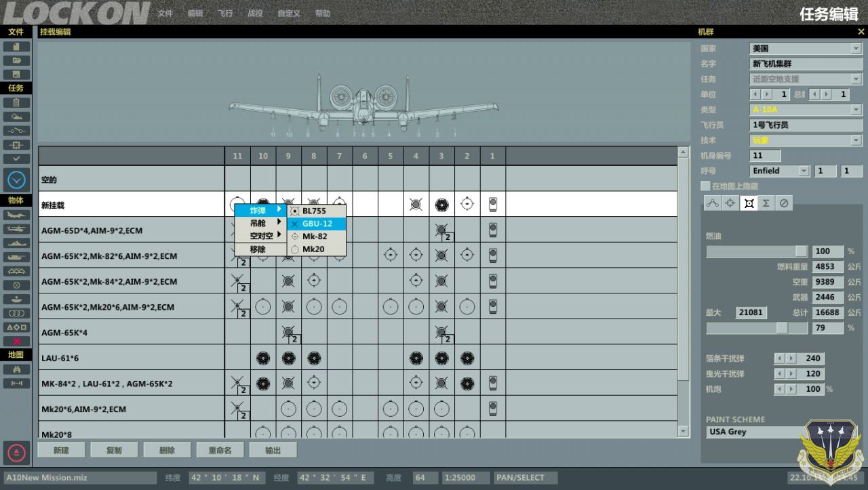Click the 输出 button
868x490 pixels.
pyautogui.click(x=273, y=450)
